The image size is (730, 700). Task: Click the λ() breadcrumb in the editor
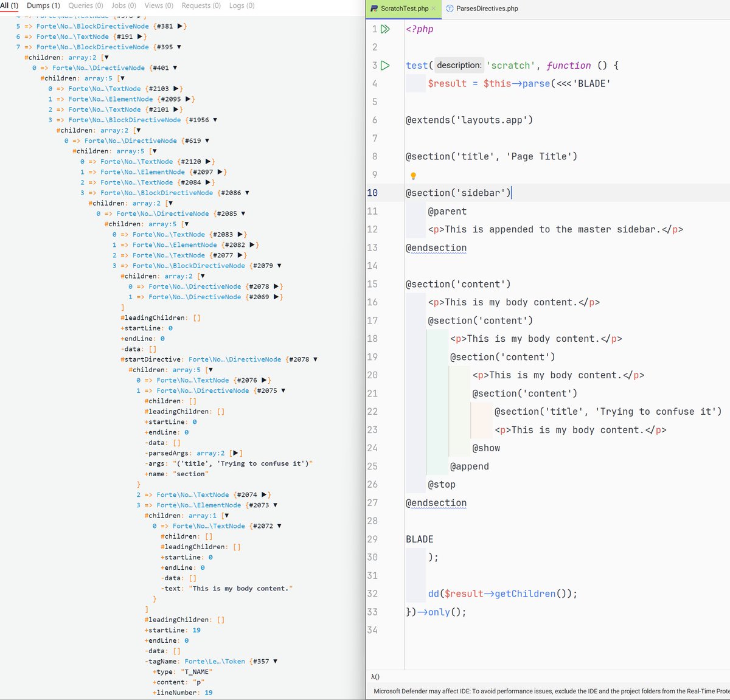375,676
